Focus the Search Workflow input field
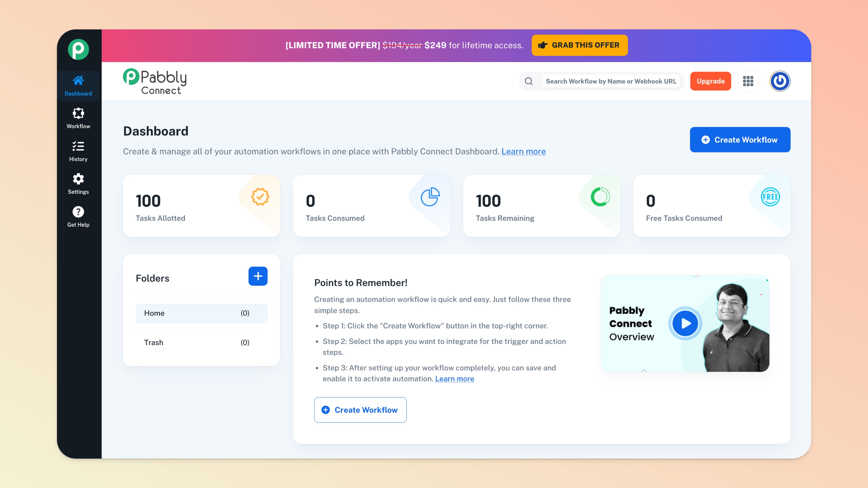 pos(611,81)
